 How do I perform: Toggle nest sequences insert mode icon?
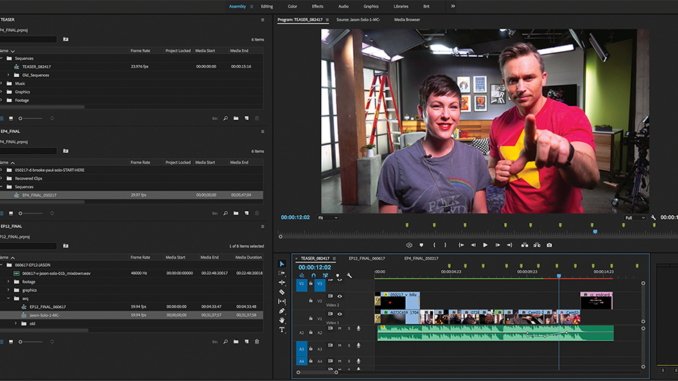(302, 275)
